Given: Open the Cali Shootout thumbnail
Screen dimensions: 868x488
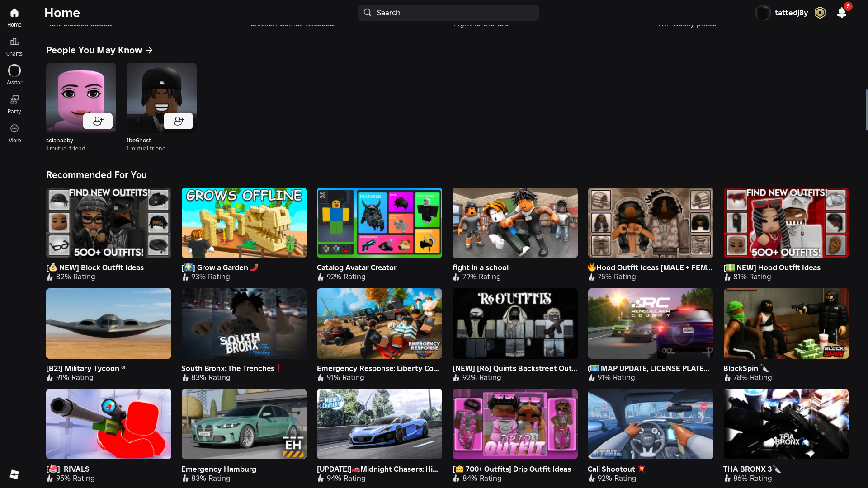Looking at the screenshot, I should (x=651, y=424).
